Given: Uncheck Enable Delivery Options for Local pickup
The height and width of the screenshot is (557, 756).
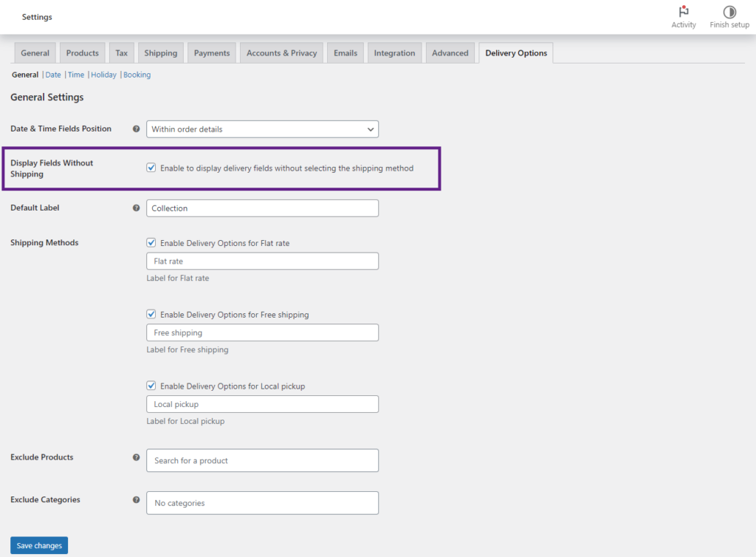Looking at the screenshot, I should pos(151,386).
